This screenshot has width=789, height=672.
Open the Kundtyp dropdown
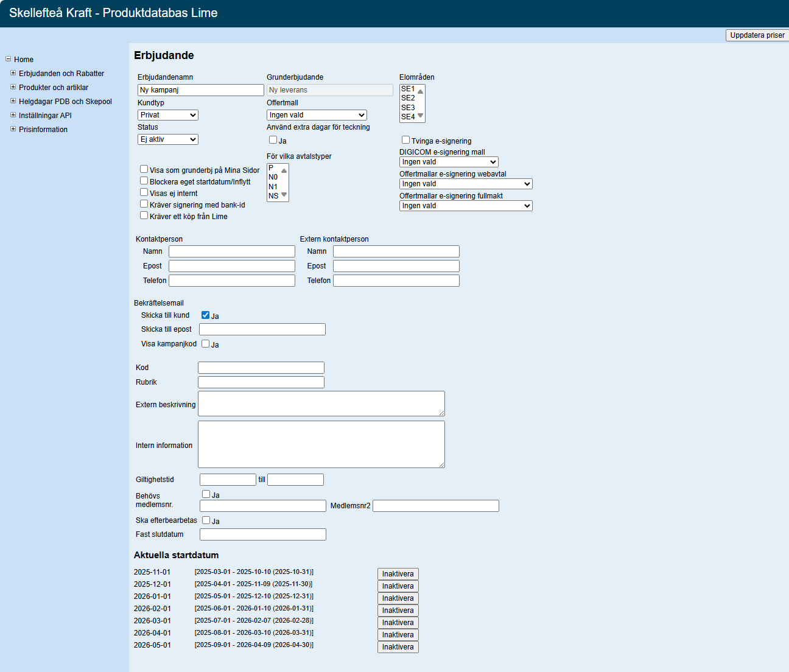coord(168,115)
